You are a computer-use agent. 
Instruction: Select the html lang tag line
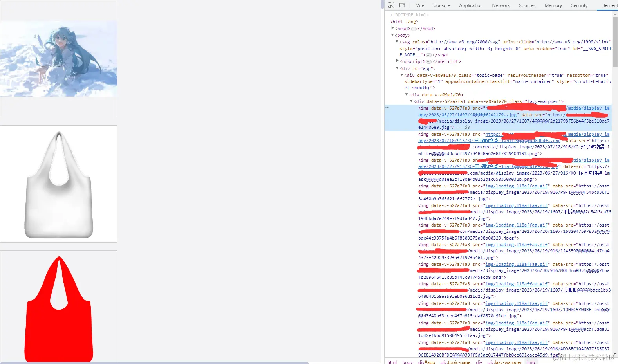(404, 22)
